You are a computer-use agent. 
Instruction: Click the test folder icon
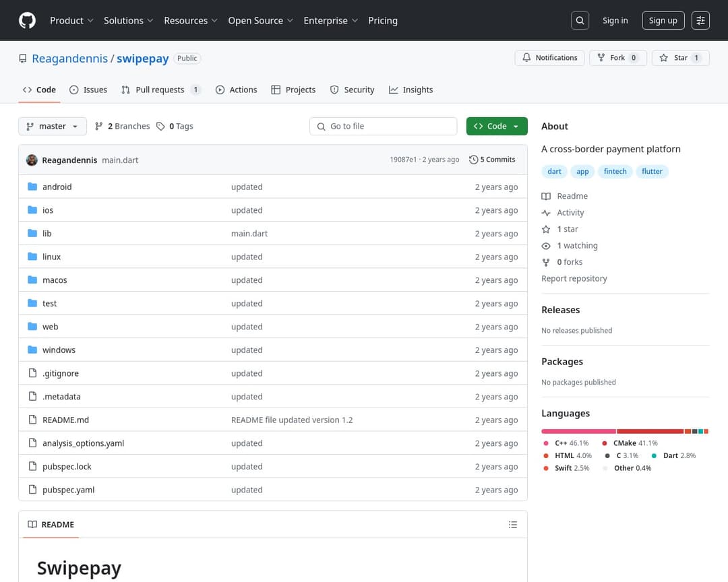coord(32,303)
